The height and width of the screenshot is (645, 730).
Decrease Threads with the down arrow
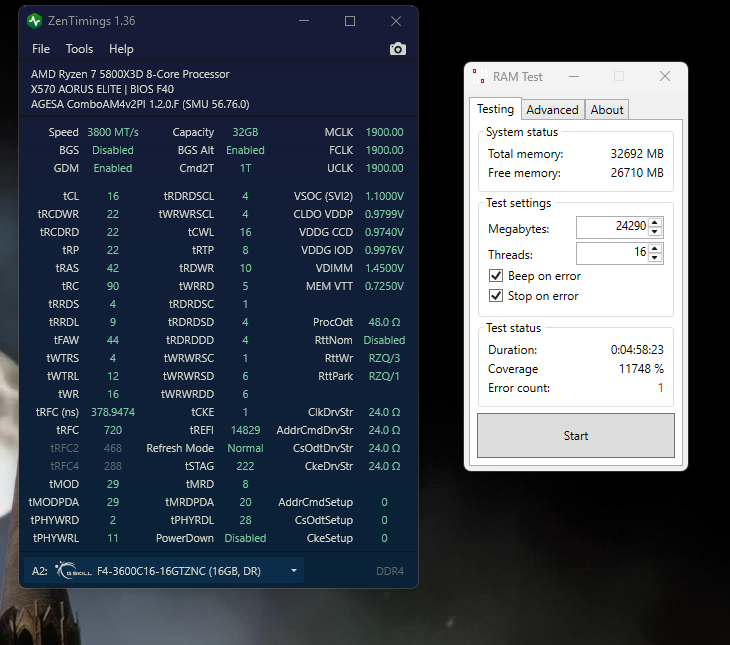[x=655, y=258]
